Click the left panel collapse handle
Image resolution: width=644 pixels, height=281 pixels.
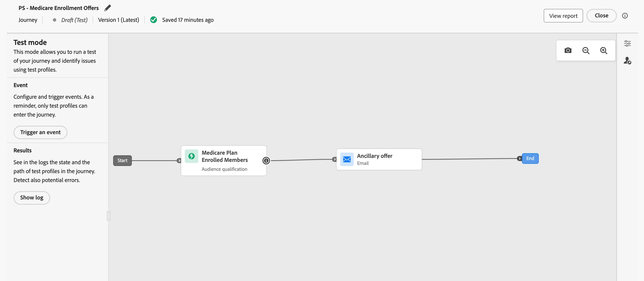[109, 216]
